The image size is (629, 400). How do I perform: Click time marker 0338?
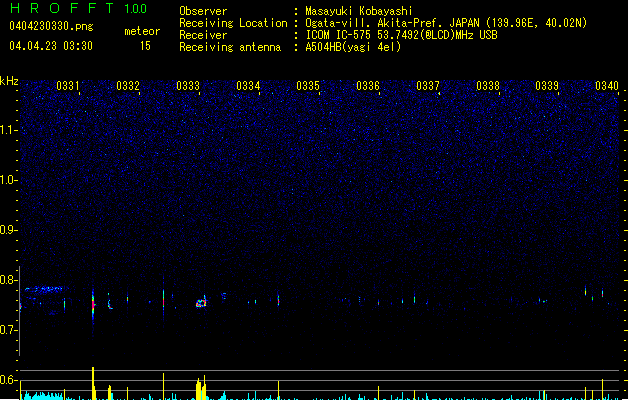pos(488,86)
